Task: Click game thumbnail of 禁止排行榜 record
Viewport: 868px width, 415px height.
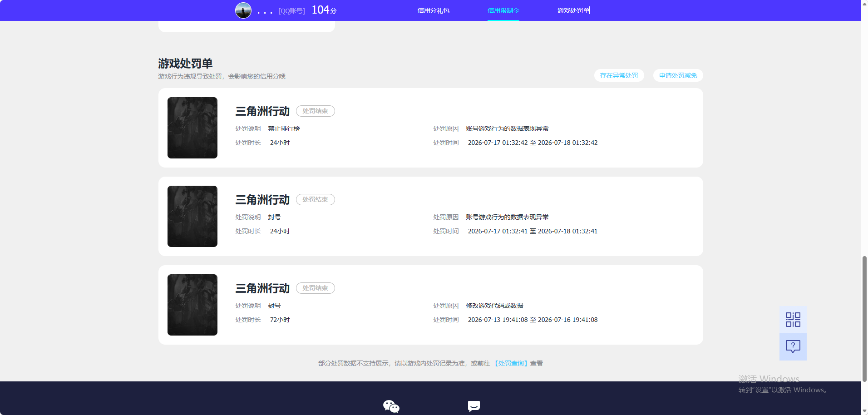Action: point(192,128)
